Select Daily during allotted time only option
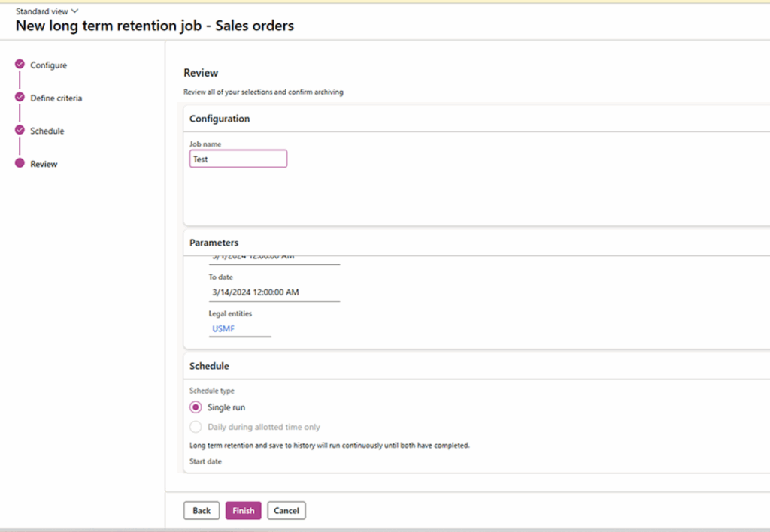The image size is (770, 532). point(196,427)
